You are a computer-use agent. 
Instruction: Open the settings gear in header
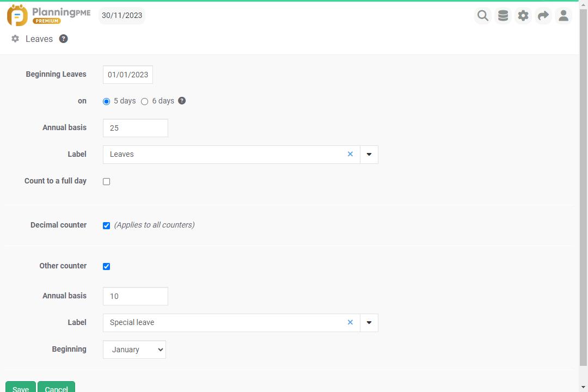[x=523, y=16]
